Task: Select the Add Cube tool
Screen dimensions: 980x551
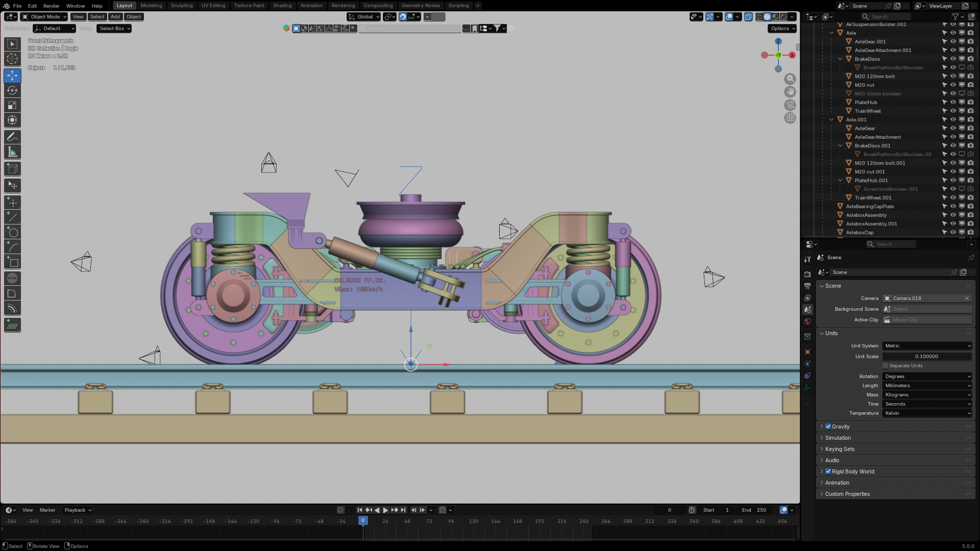Action: (12, 168)
